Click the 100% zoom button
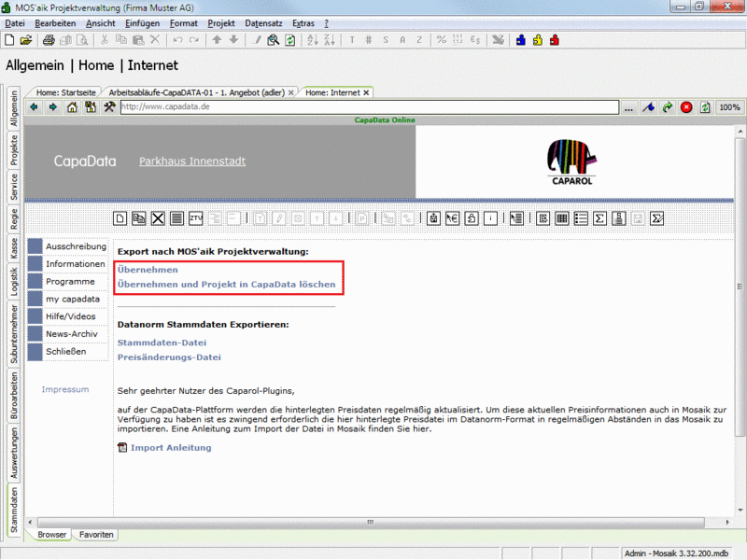 [x=729, y=107]
